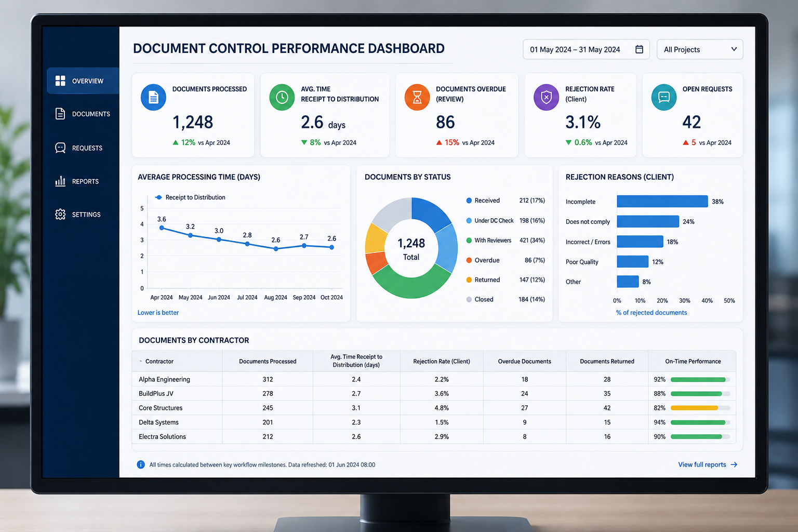The image size is (798, 532).
Task: Click the Other 8% rejection bar
Action: (x=628, y=282)
